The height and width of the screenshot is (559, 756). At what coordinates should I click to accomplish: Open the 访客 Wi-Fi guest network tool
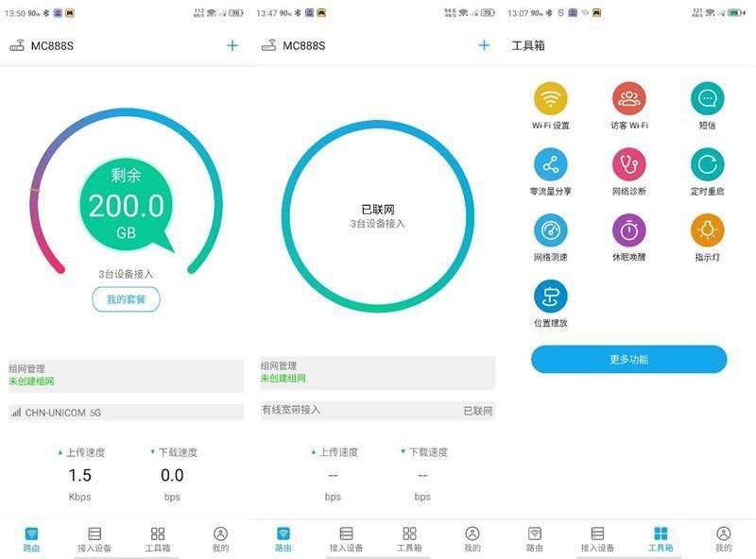tap(628, 98)
